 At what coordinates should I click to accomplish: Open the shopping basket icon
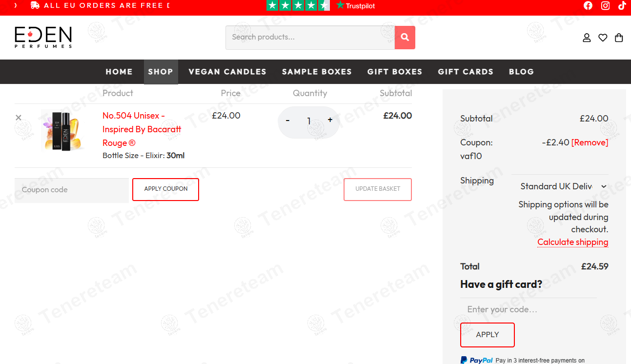(619, 38)
